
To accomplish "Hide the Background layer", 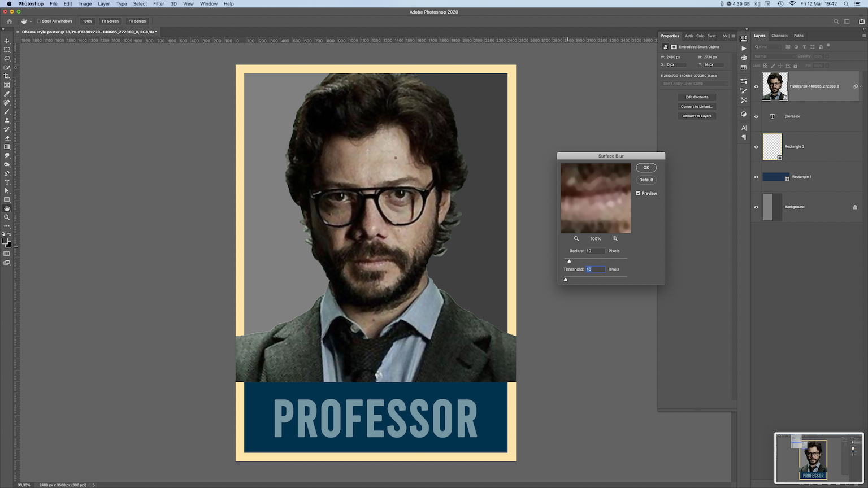I will (756, 207).
